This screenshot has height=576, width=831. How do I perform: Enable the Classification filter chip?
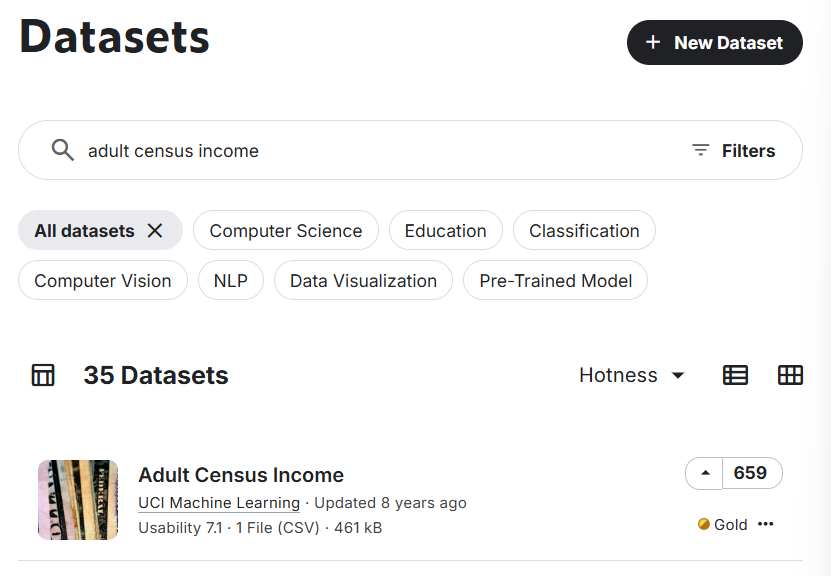pos(584,231)
